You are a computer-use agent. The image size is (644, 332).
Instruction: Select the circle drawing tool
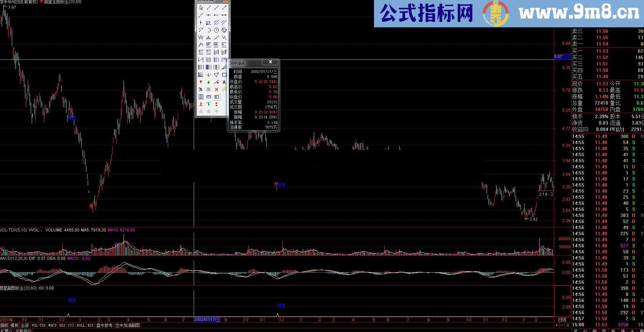216,30
